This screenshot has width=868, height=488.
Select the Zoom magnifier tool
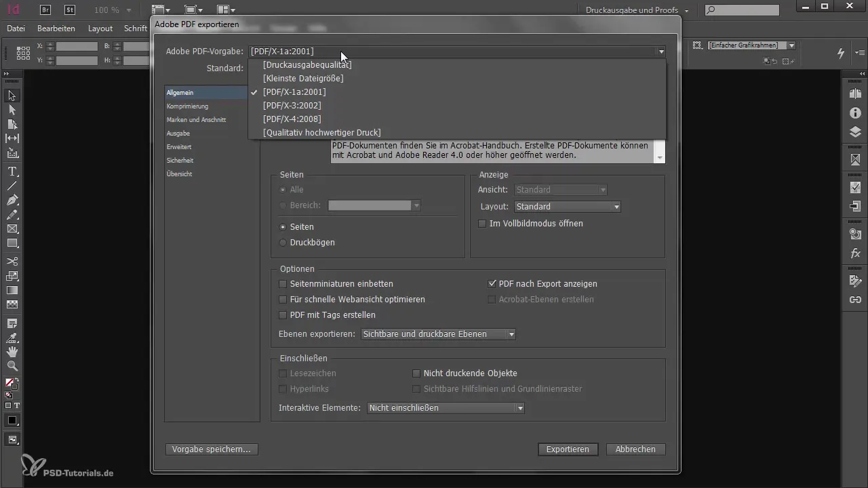12,366
